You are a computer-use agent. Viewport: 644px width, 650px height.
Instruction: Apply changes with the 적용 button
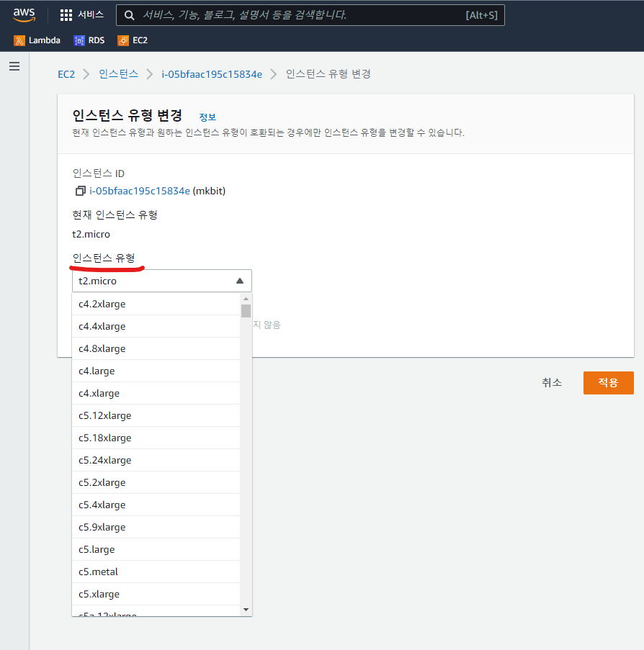pos(608,383)
